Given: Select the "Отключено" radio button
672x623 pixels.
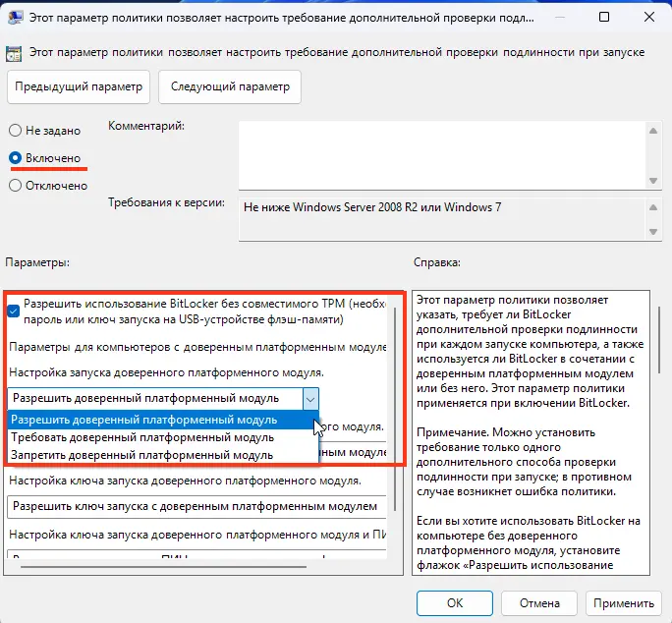Looking at the screenshot, I should coord(16,184).
